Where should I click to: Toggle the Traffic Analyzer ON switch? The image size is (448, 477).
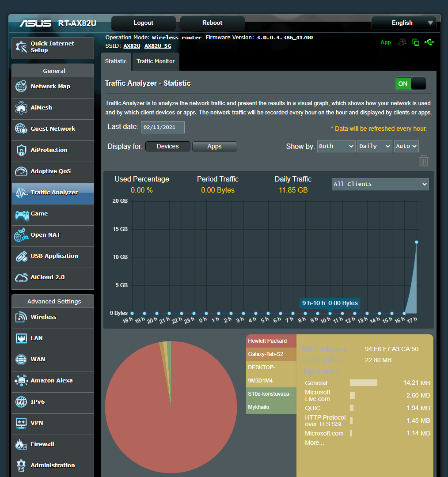pos(410,83)
